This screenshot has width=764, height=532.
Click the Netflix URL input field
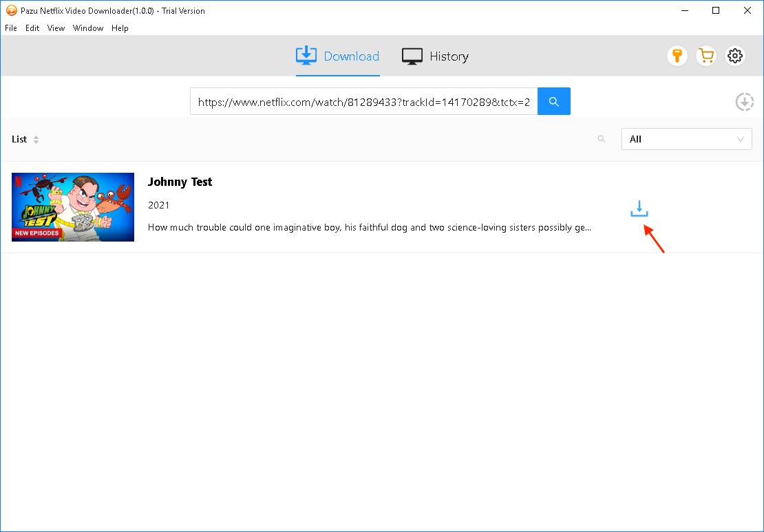pos(364,101)
